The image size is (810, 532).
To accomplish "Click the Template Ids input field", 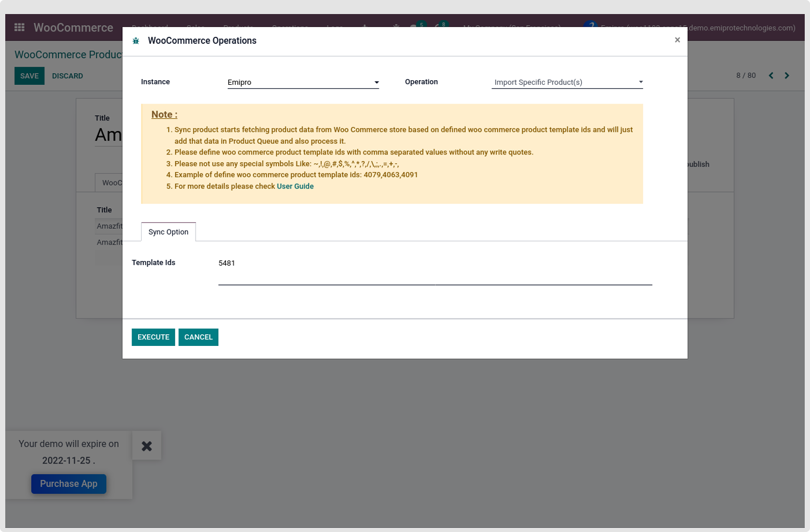I will coord(435,272).
